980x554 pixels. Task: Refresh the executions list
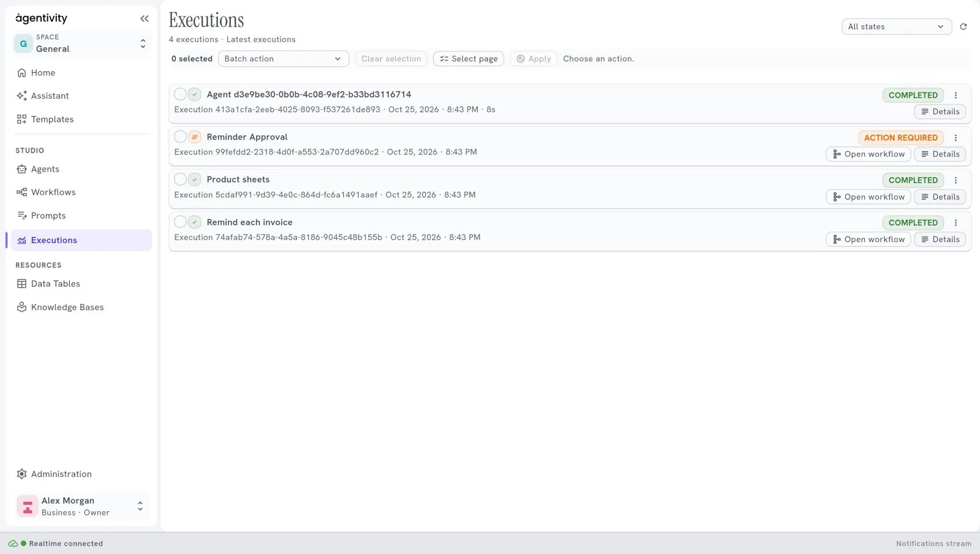[963, 26]
